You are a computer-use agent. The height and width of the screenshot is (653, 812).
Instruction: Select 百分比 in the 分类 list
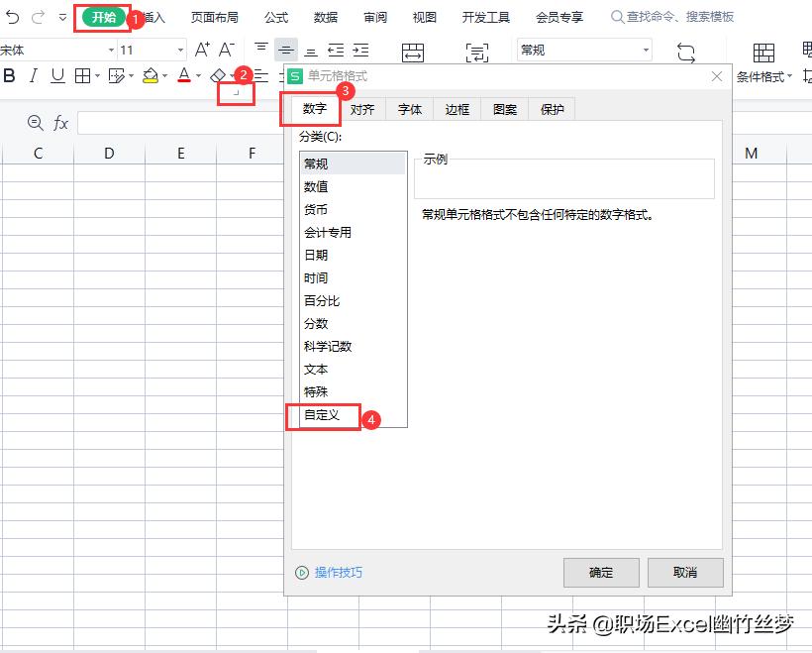click(x=323, y=300)
